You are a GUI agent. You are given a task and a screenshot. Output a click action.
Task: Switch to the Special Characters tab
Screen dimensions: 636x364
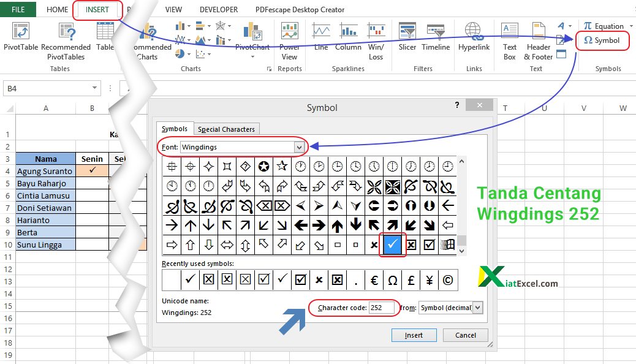(x=227, y=129)
